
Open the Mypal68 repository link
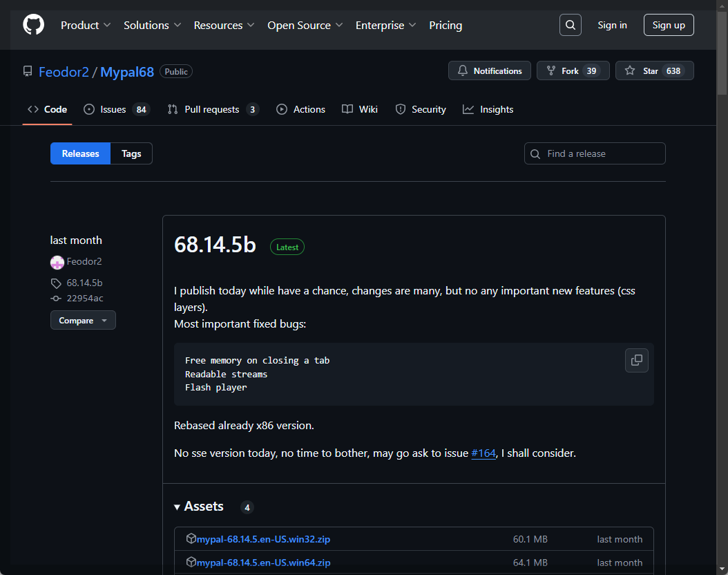tap(127, 72)
